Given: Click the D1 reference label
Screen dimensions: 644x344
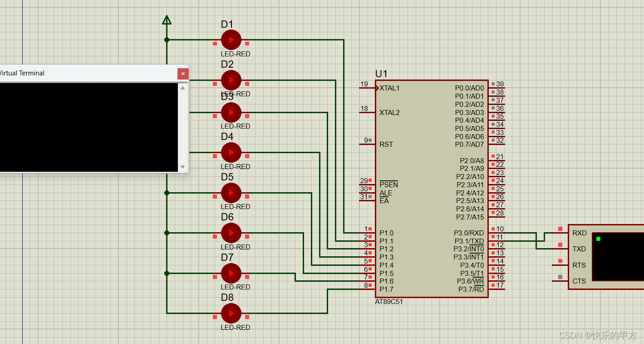Looking at the screenshot, I should pyautogui.click(x=227, y=24).
